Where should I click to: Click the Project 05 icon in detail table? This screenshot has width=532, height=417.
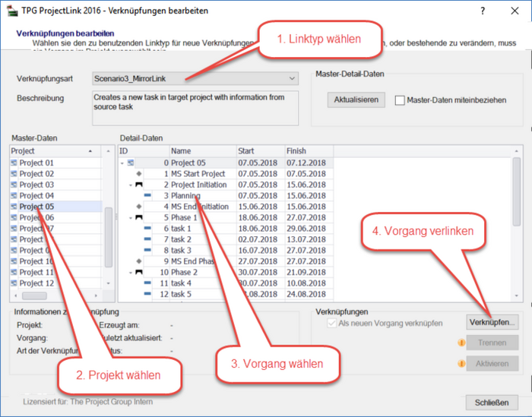pyautogui.click(x=131, y=163)
